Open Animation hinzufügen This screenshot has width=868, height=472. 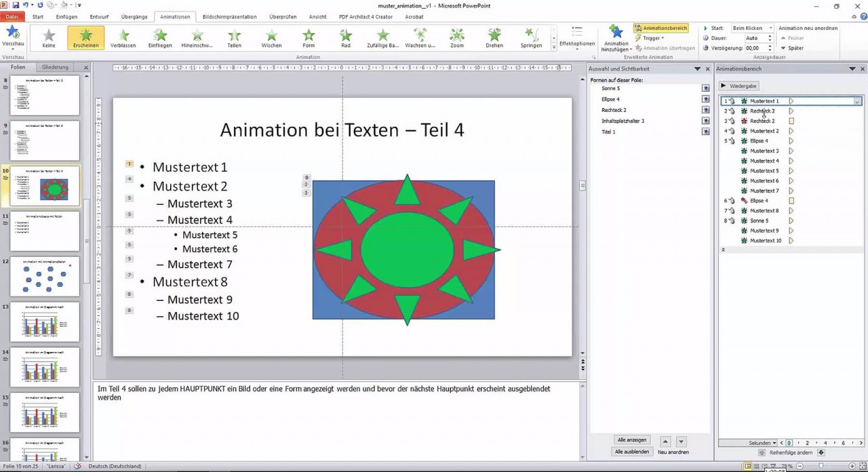(616, 37)
